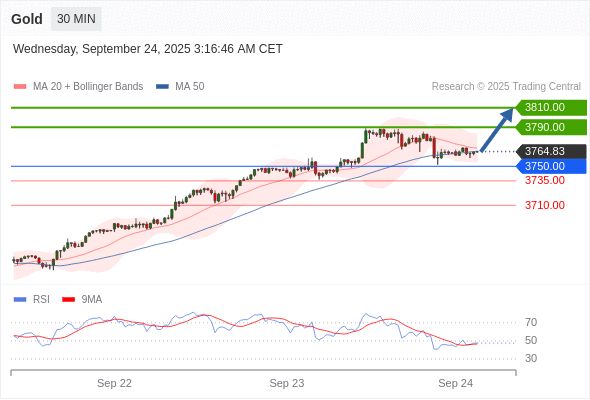Click the 3735.00 red support label
Viewport: 590px width, 400px height.
point(545,180)
